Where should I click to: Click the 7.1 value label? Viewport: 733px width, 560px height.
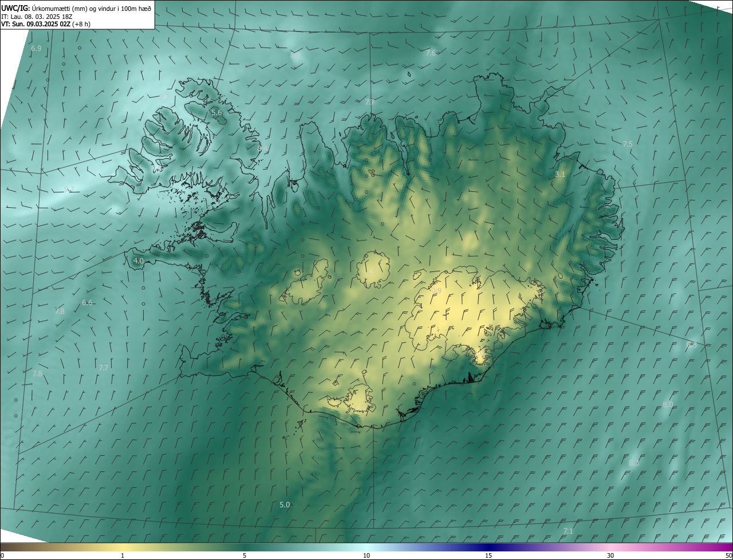568,531
